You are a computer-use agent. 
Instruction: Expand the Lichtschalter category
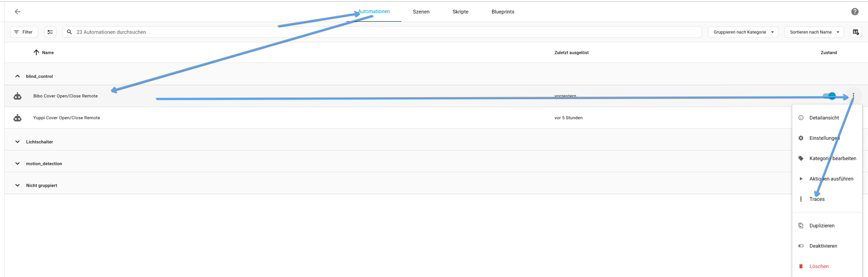pyautogui.click(x=18, y=142)
